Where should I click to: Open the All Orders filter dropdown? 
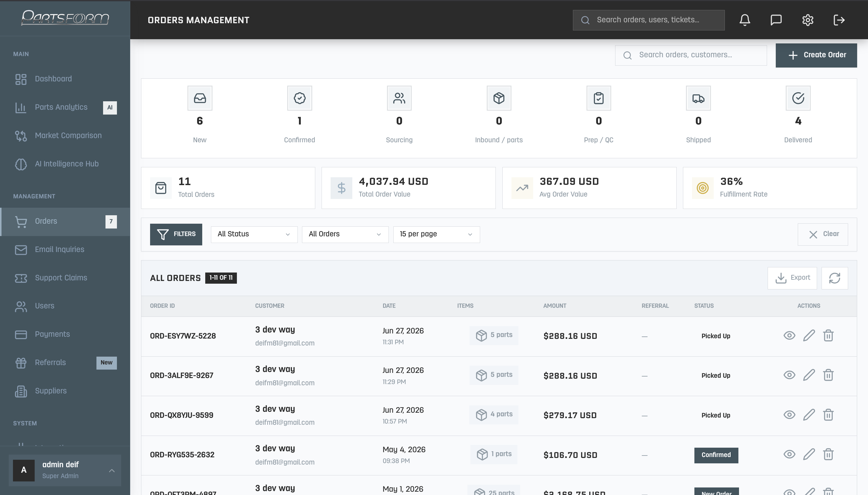point(345,235)
